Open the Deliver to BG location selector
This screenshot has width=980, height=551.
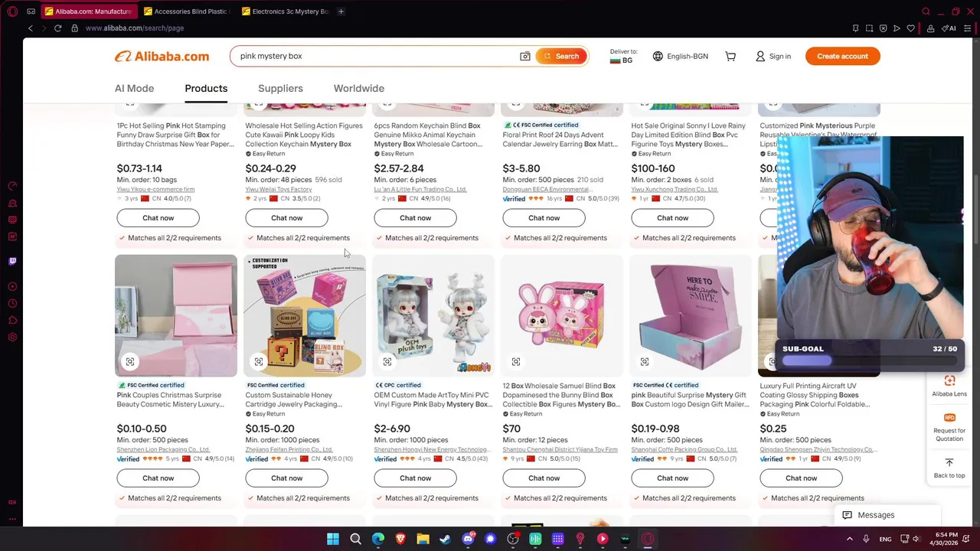click(623, 56)
